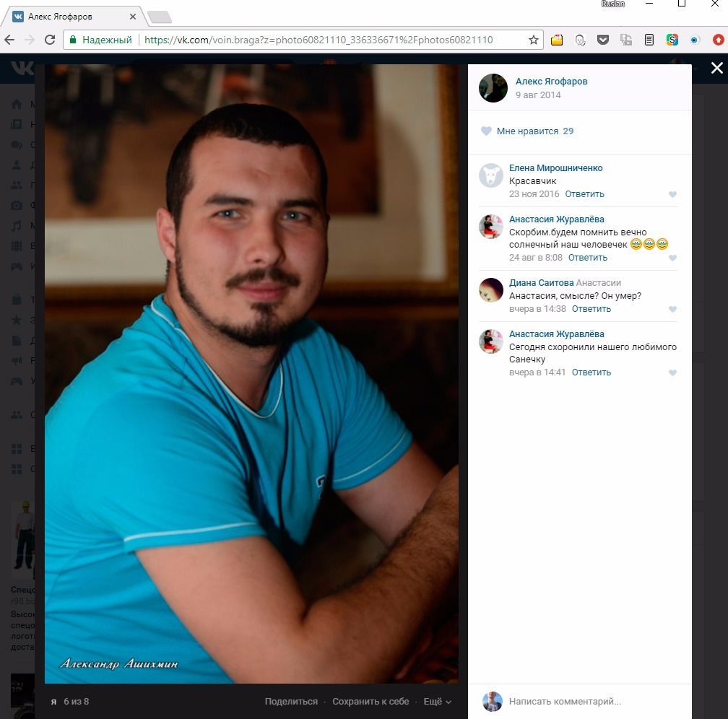Open Диана Саитова's avatar icon
Screen dimensions: 728x719
[x=491, y=290]
